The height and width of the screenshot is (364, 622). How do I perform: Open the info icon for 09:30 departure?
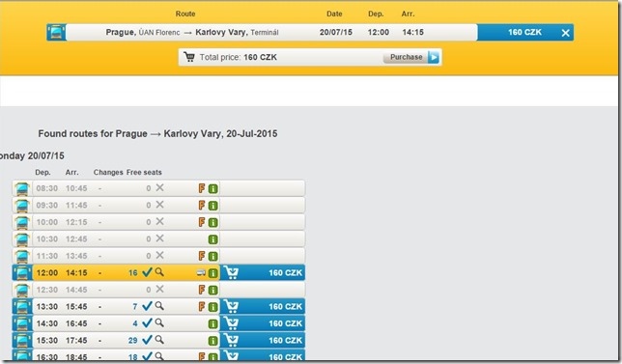(x=213, y=206)
